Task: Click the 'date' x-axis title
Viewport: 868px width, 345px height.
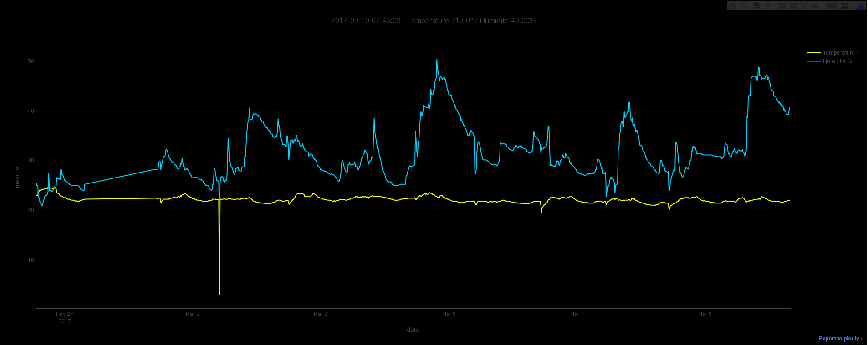Action: tap(413, 330)
